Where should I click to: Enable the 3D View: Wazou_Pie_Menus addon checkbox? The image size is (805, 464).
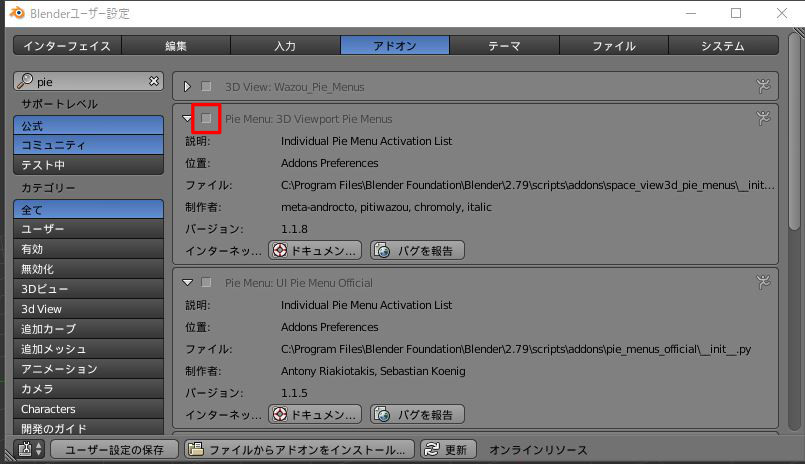point(206,86)
